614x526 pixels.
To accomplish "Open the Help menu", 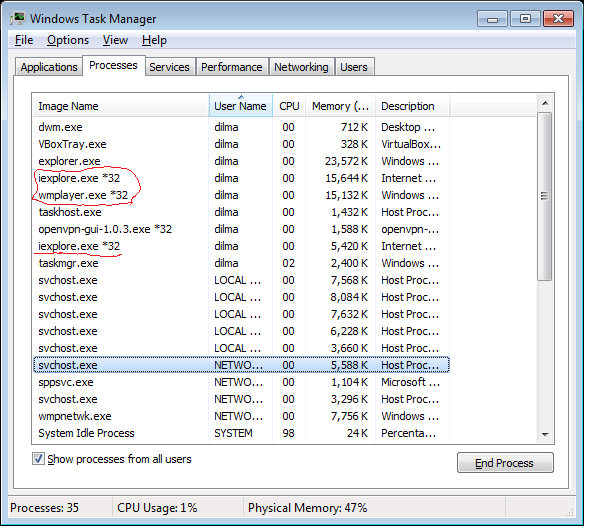I will tap(154, 40).
